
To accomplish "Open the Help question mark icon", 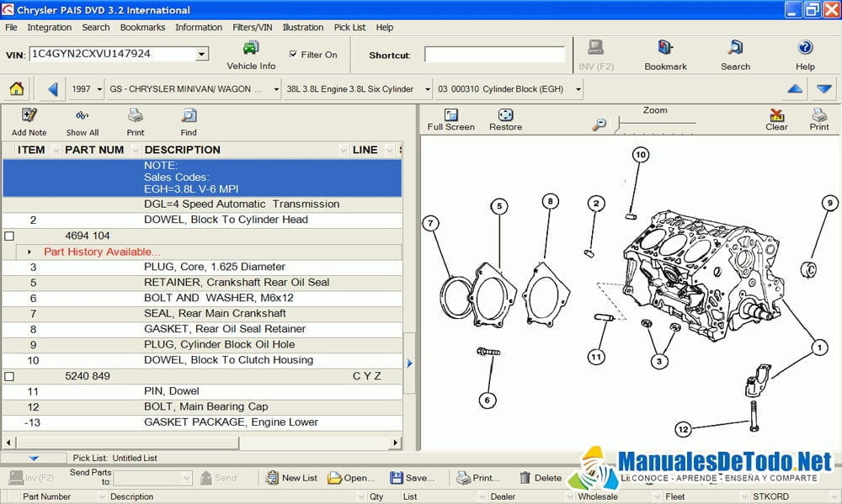I will pos(805,48).
